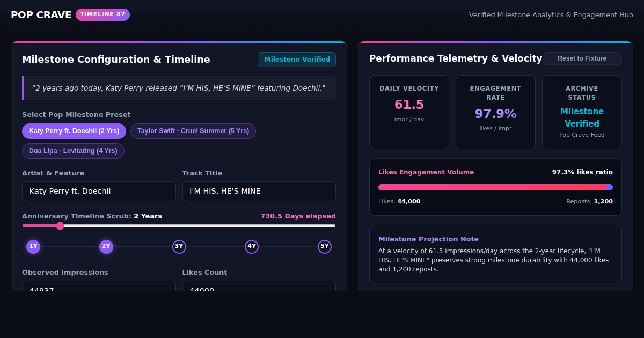This screenshot has width=644, height=338.
Task: Click the 97.3% likes ratio text
Action: pos(582,172)
